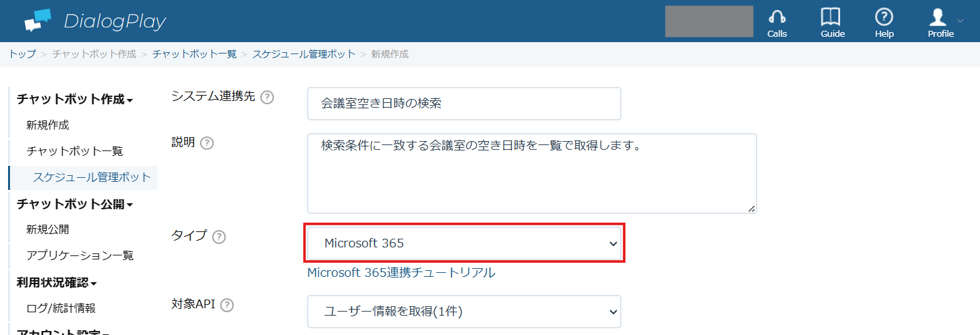Viewport: 980px width, 335px height.
Task: Click the 説明 textarea resize handle
Action: (751, 209)
